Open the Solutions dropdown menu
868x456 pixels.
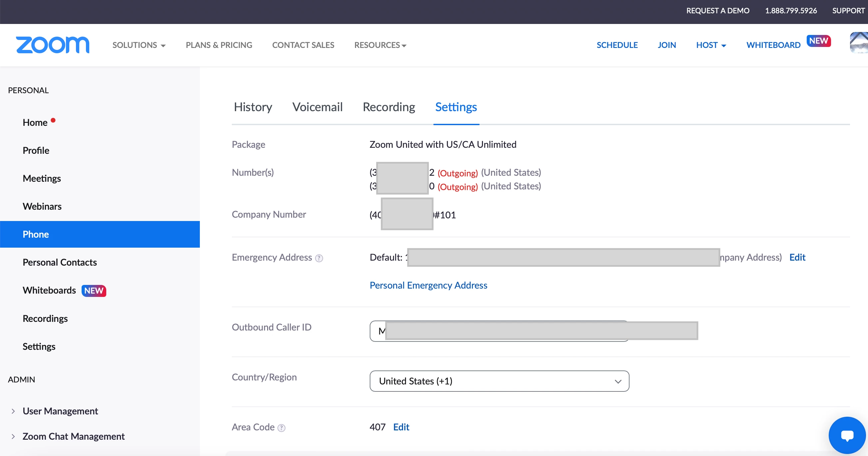[139, 45]
